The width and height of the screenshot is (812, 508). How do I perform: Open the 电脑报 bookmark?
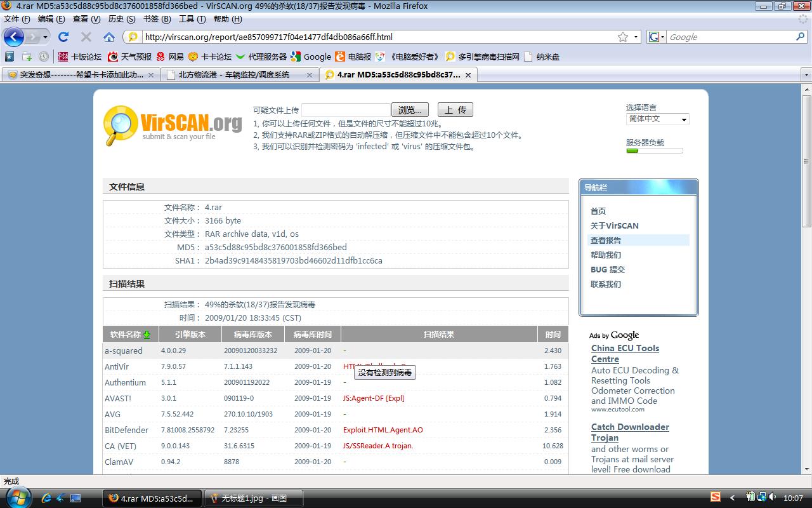pyautogui.click(x=353, y=57)
